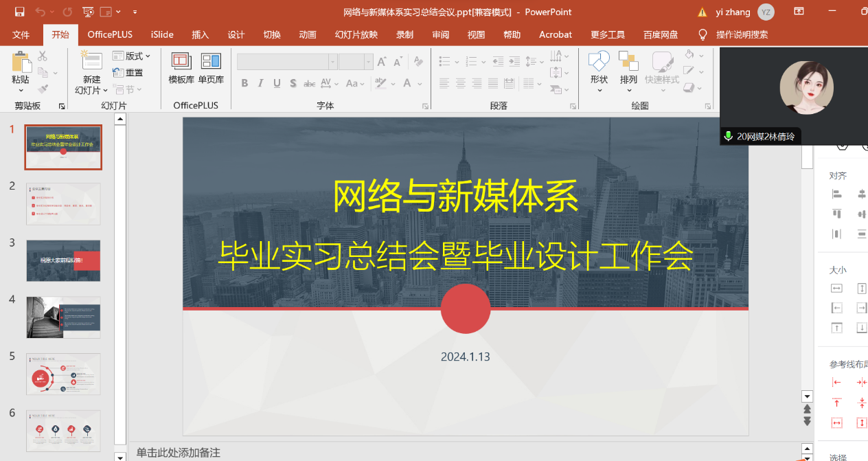Click the Paste clipboard icon
This screenshot has height=461, width=868.
[21, 63]
